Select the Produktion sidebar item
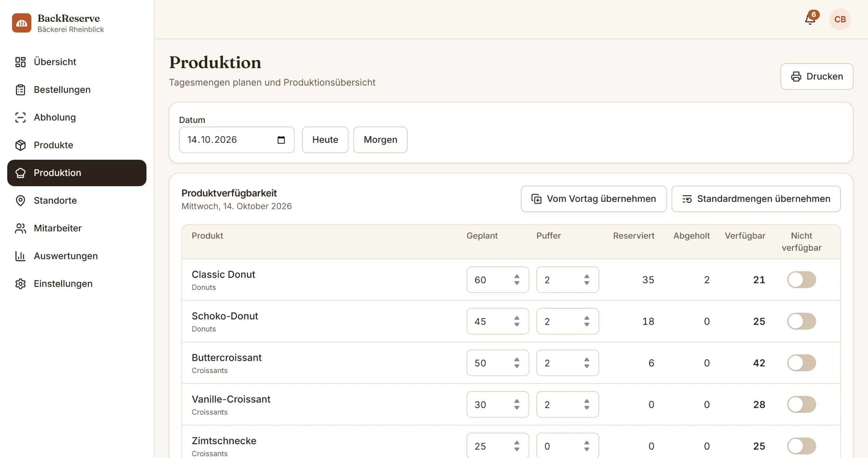 click(x=77, y=173)
